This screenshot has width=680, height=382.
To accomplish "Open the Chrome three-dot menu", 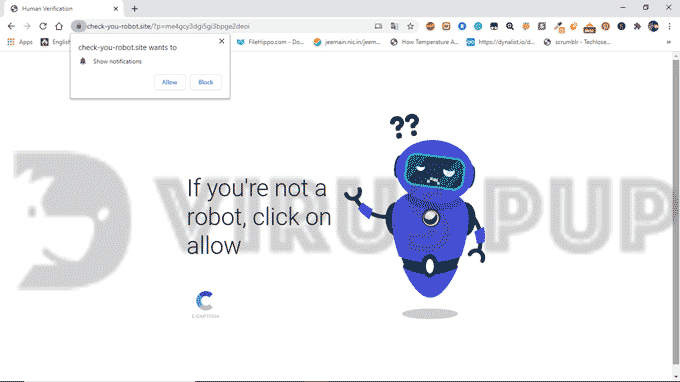I will pos(670,26).
